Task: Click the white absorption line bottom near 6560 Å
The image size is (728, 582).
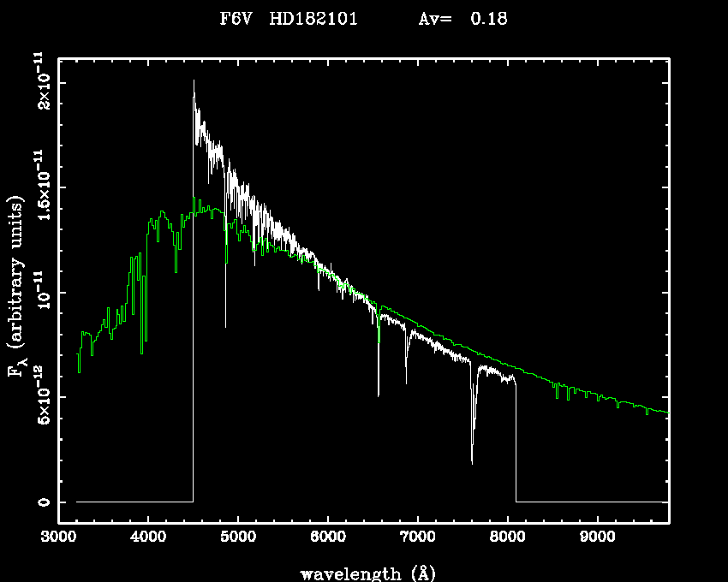Action: click(x=378, y=395)
